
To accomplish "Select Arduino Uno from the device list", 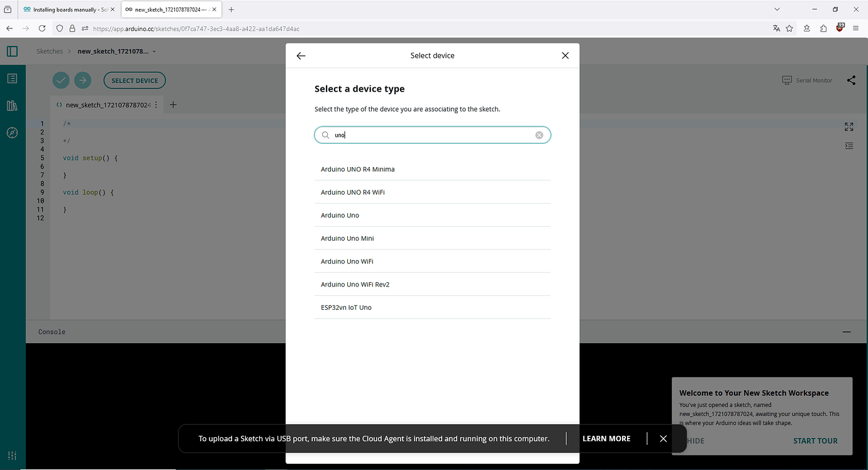I will [x=340, y=215].
